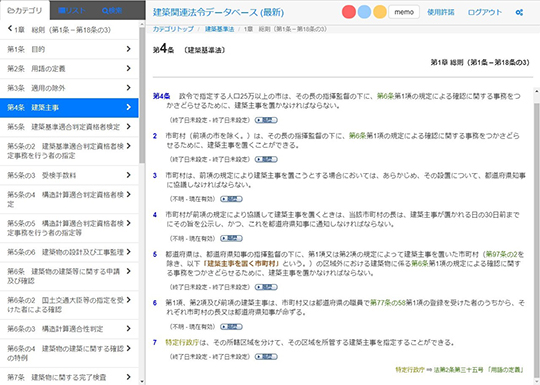This screenshot has height=385, width=540.
Task: Expand chevron on 第2条 用語の定義 row
Action: (128, 68)
